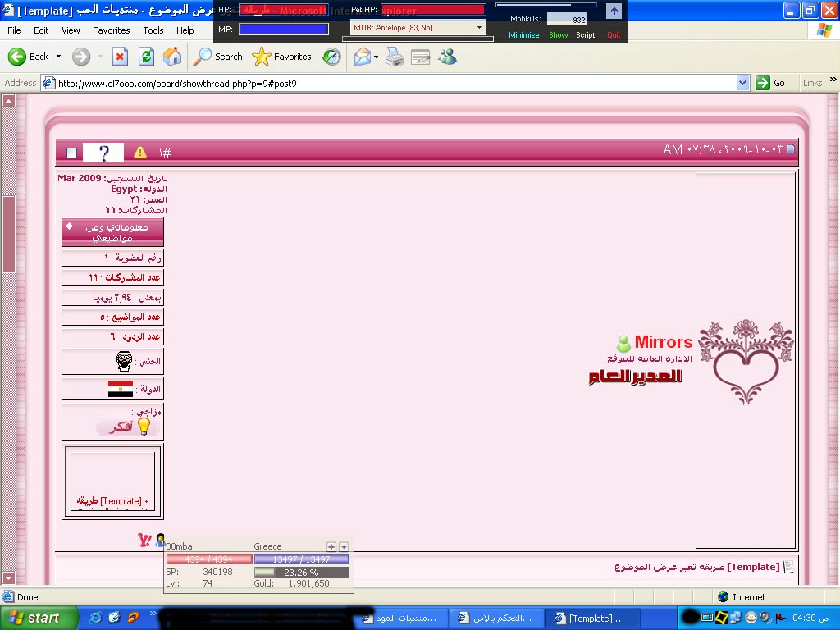The image size is (840, 630).
Task: Expand the MOB: Antelope dropdown
Action: click(x=479, y=27)
